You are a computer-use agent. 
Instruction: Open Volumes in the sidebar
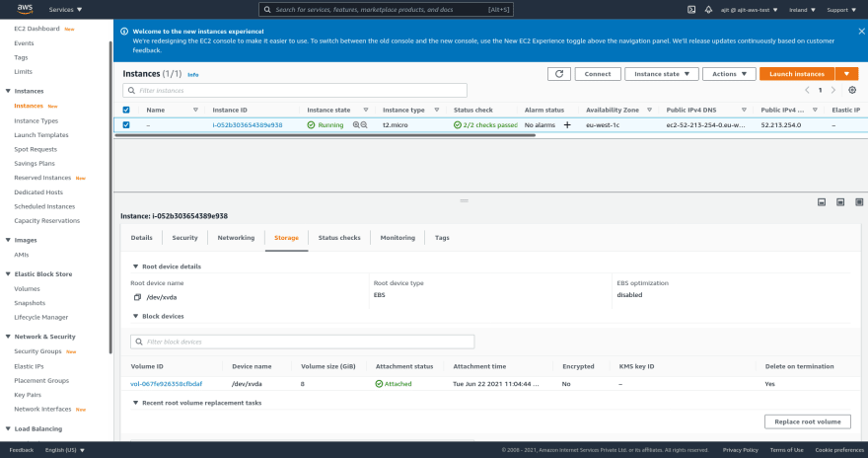point(28,288)
